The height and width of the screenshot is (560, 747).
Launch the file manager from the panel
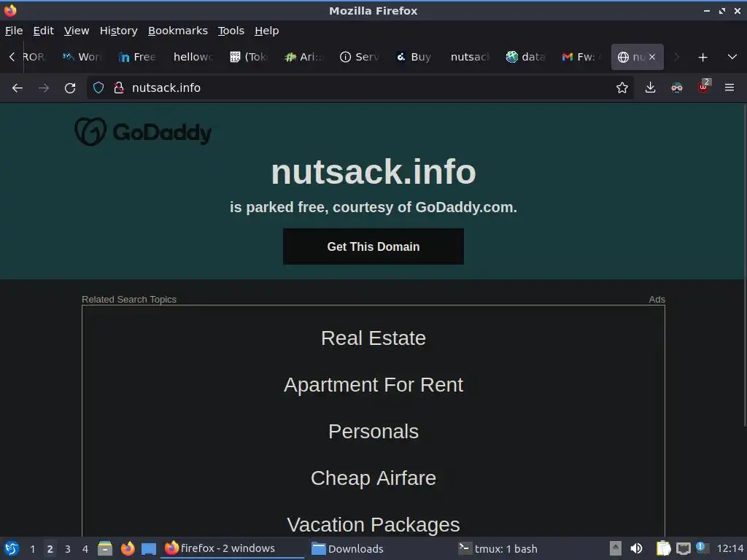click(x=105, y=548)
